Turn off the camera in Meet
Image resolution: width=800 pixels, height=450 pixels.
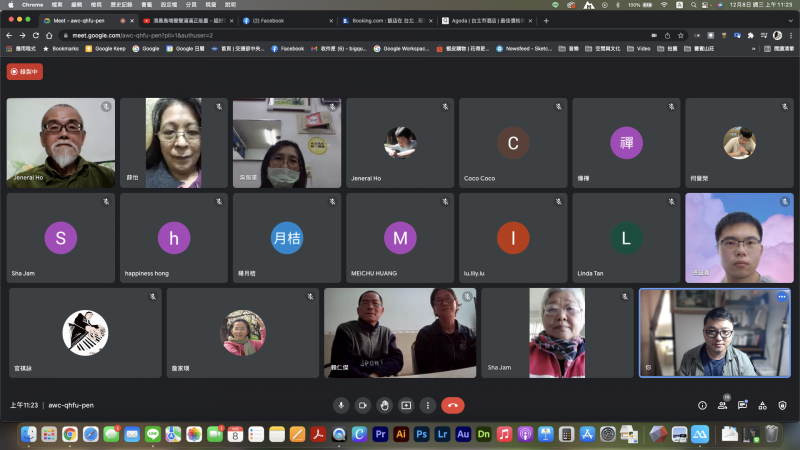tap(362, 405)
